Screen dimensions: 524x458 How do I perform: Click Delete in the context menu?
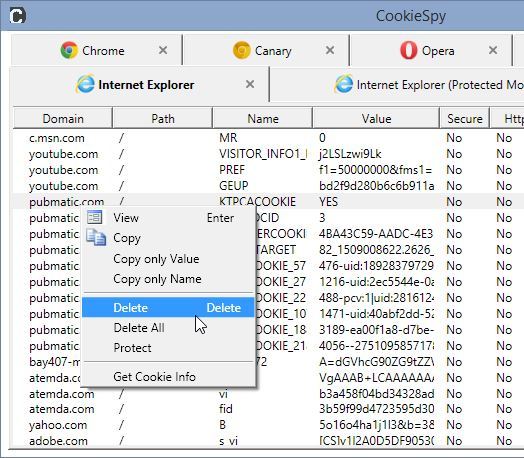168,307
